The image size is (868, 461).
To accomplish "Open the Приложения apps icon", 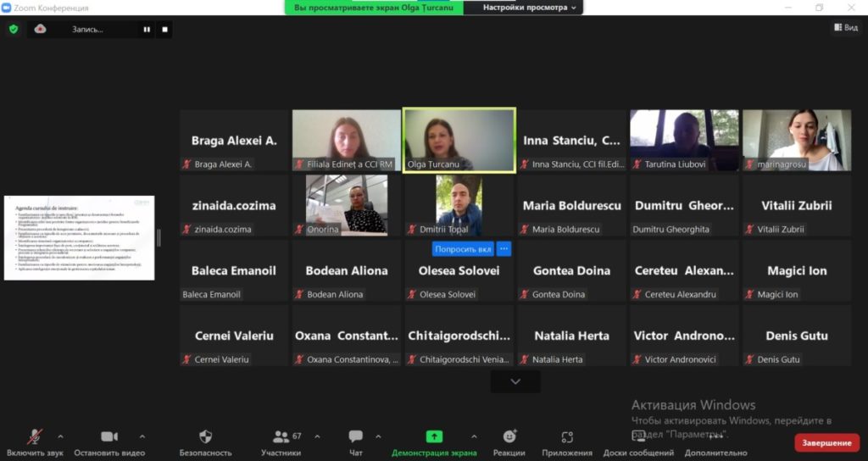I will 567,437.
